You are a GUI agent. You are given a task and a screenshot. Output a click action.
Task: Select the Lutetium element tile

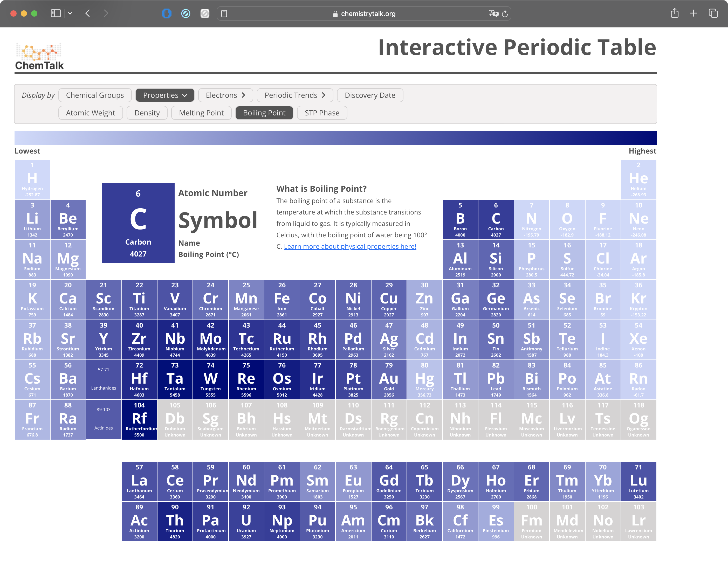click(x=638, y=481)
